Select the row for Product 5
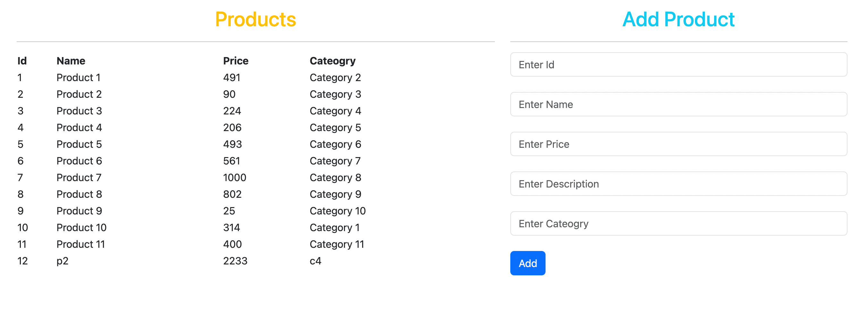 [x=79, y=144]
